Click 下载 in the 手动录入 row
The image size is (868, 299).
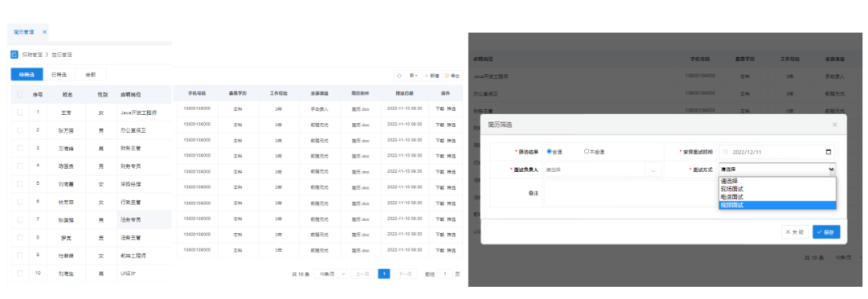pos(440,109)
